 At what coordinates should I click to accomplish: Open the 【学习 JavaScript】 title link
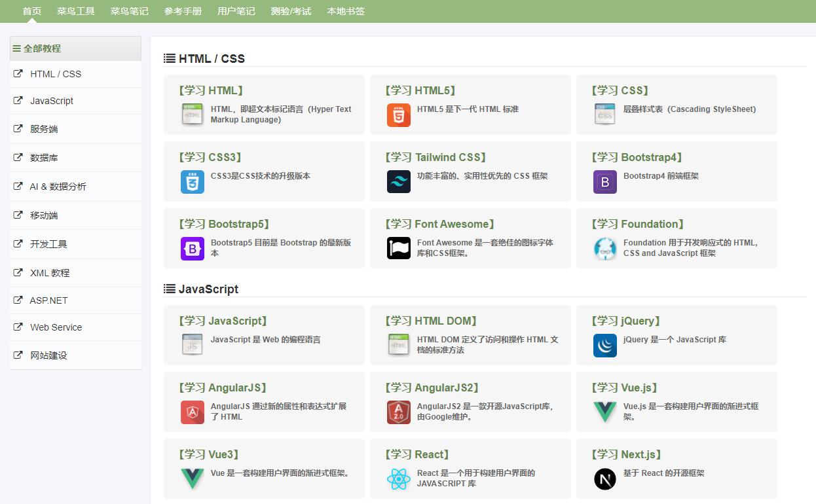pyautogui.click(x=223, y=321)
